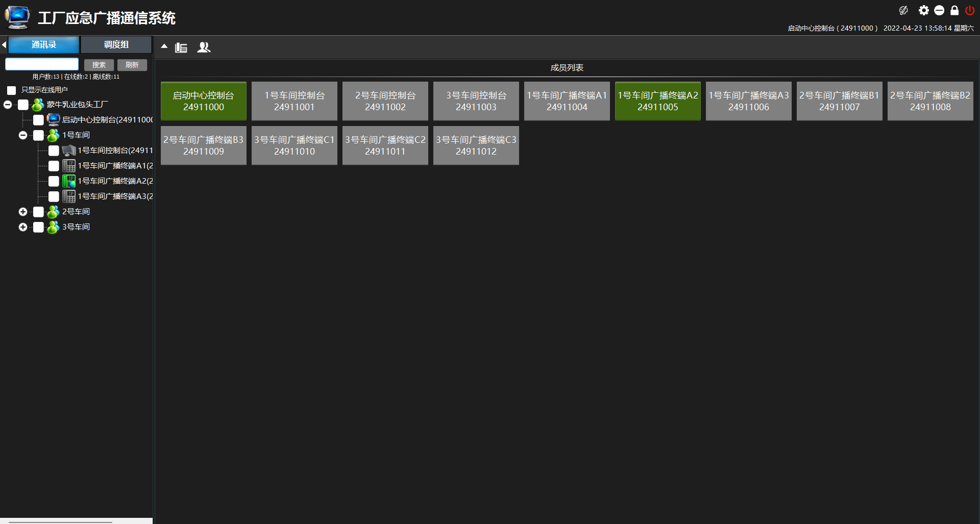Click the 2号车间 group icon
Viewport: 980px width, 524px height.
53,212
